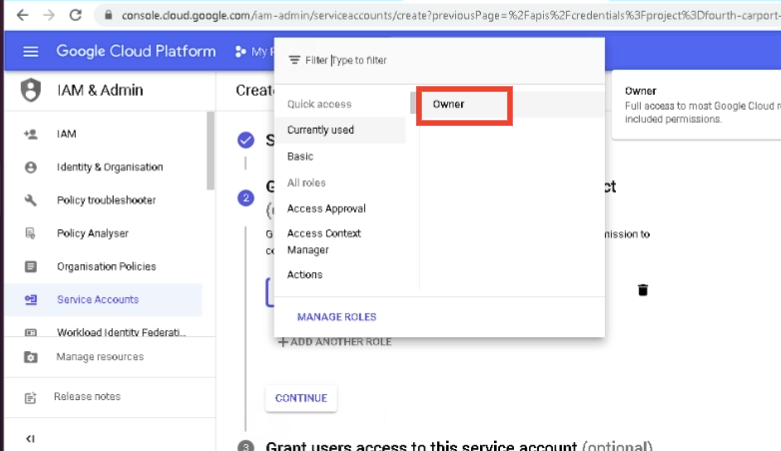Click the Service Accounts icon
This screenshot has height=451, width=781.
tap(30, 300)
